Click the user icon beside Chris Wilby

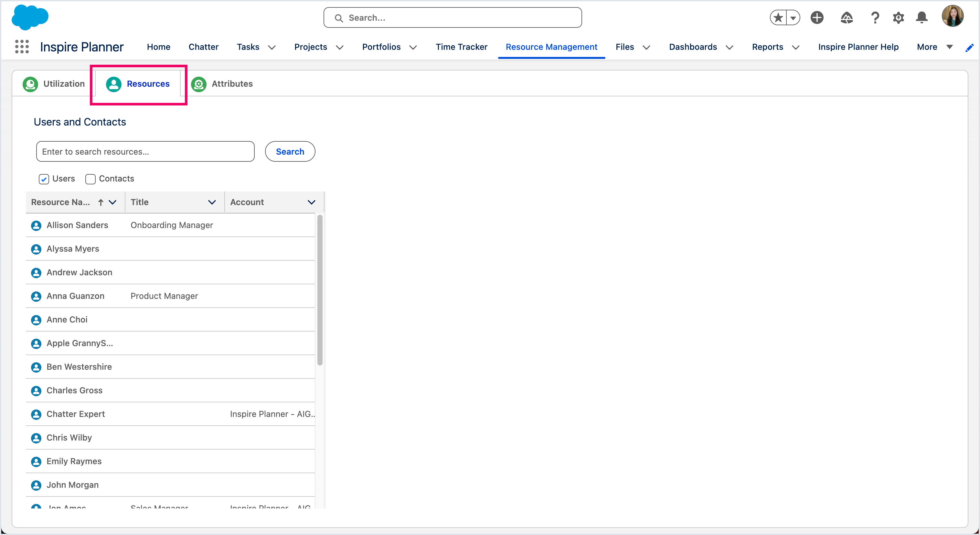36,438
